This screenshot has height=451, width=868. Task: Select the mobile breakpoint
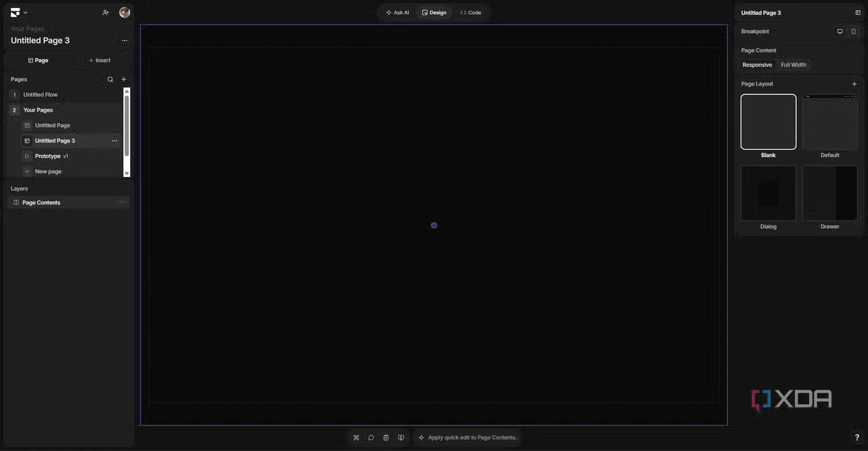[x=853, y=31]
